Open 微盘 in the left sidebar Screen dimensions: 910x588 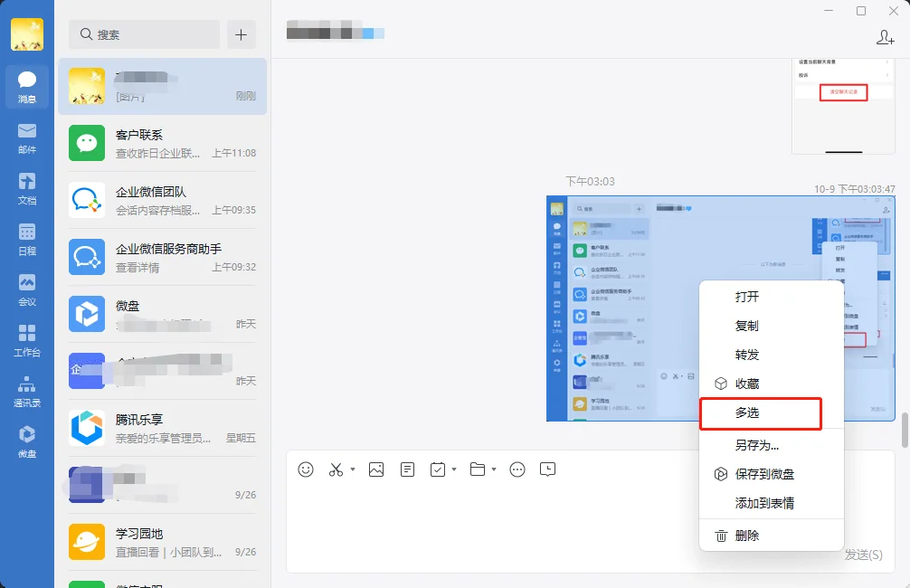(27, 441)
